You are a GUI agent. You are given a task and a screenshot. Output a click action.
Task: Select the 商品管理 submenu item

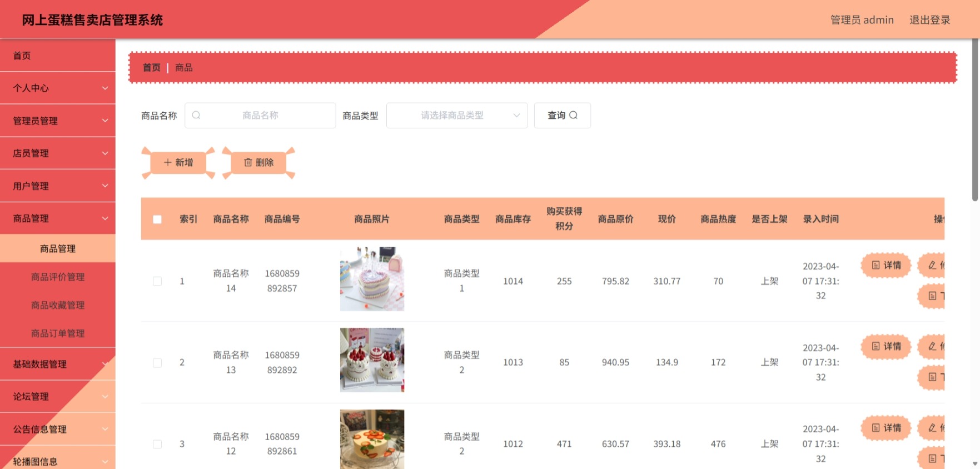coord(58,248)
